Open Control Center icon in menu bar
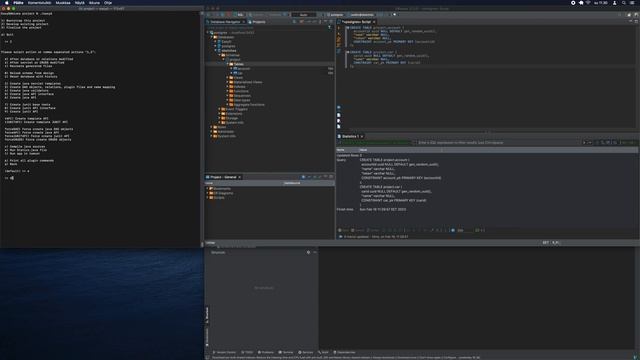640x360 pixels. pyautogui.click(x=632, y=2)
